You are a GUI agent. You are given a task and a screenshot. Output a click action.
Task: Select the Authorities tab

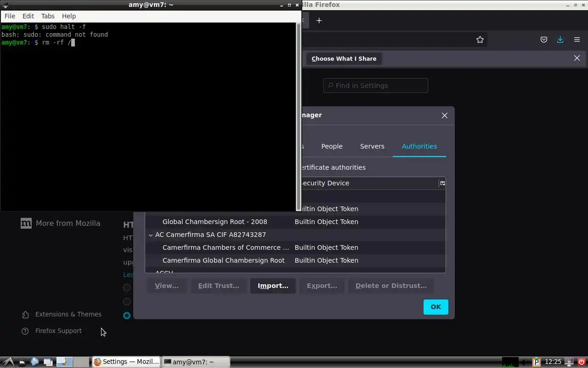(419, 146)
